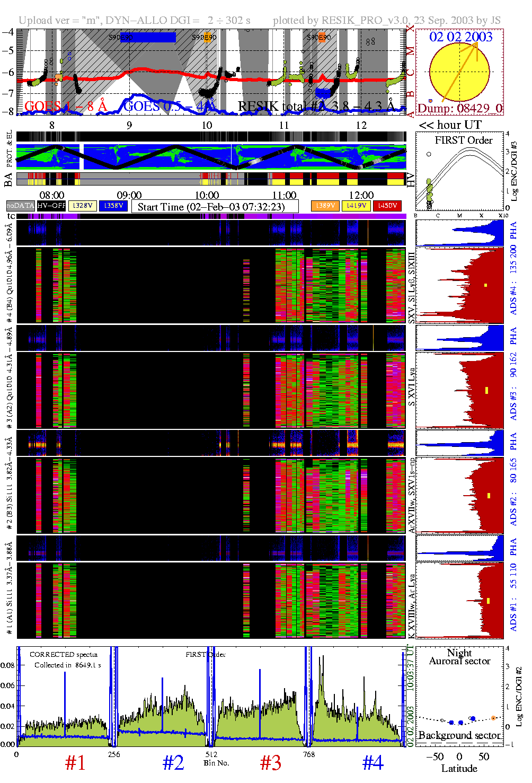Select the blue #2 channel label
532x783 pixels.
pos(173,763)
